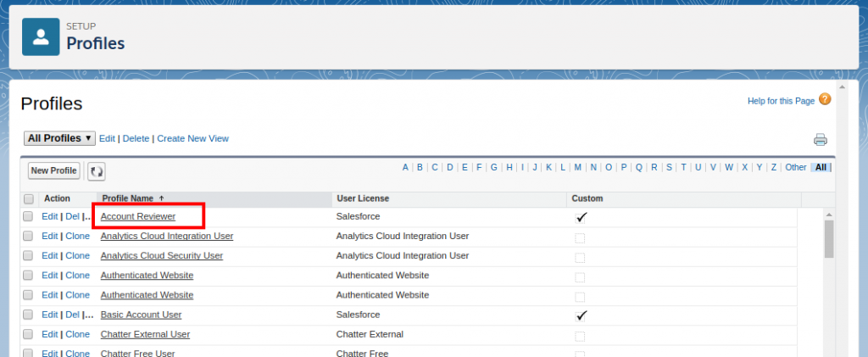Click the refresh list icon button

pyautogui.click(x=97, y=171)
